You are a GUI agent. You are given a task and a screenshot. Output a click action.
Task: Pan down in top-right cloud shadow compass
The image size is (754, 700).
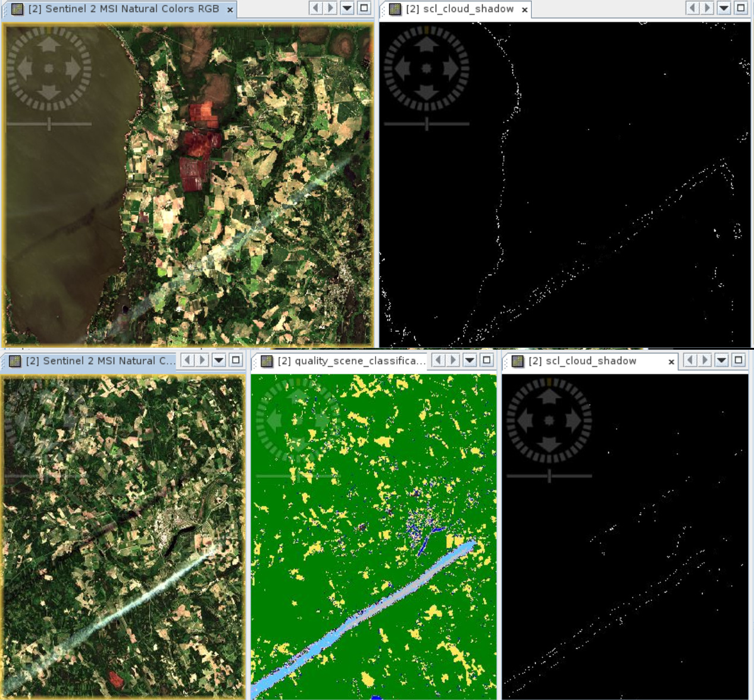[426, 93]
